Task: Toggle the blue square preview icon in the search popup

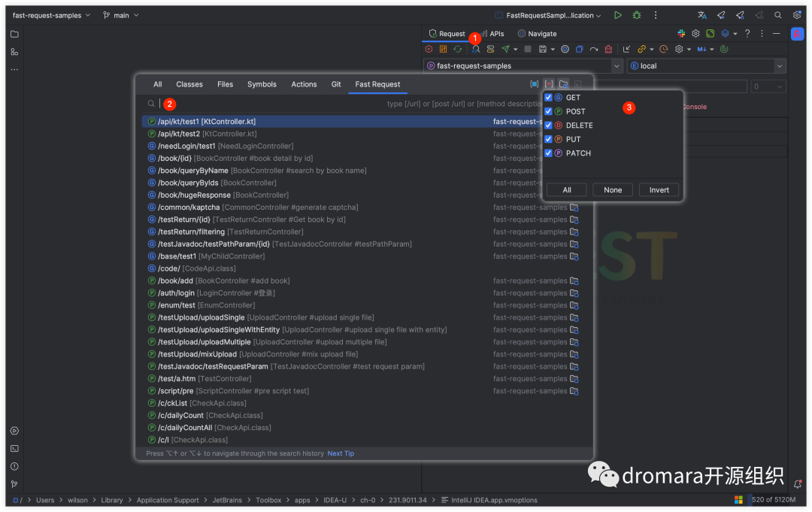Action: tap(535, 84)
